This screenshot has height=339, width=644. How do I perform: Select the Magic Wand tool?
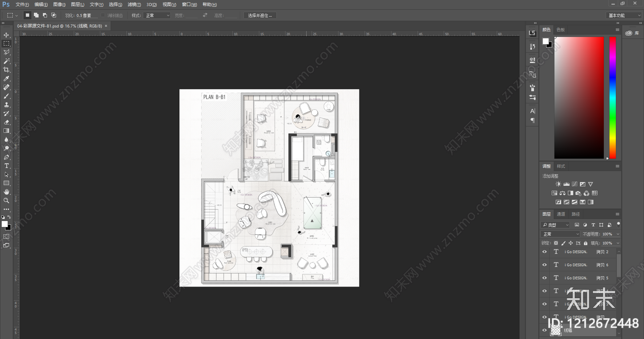point(6,61)
